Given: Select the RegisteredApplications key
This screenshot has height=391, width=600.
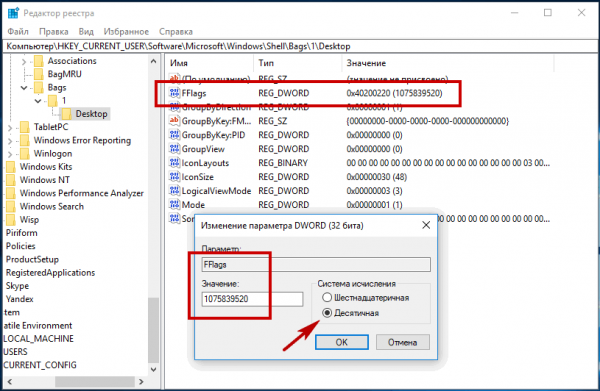Looking at the screenshot, I should 50,272.
